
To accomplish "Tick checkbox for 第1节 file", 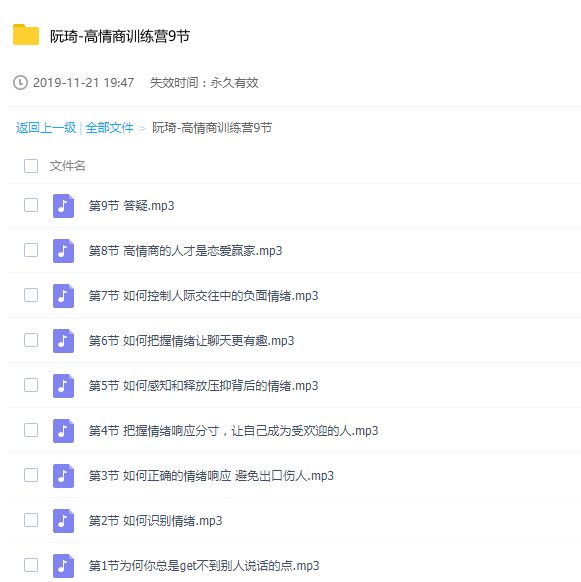I will tap(31, 565).
